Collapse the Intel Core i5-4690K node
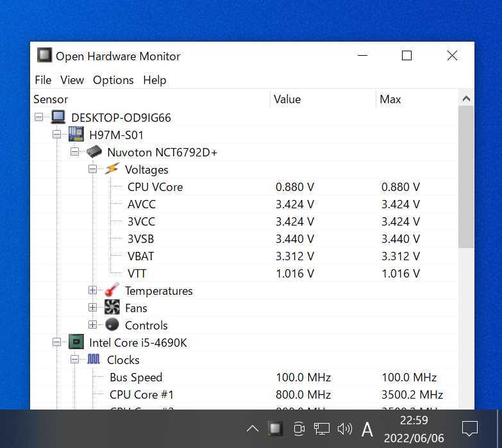Viewport: 502px width, 448px height. pyautogui.click(x=56, y=342)
